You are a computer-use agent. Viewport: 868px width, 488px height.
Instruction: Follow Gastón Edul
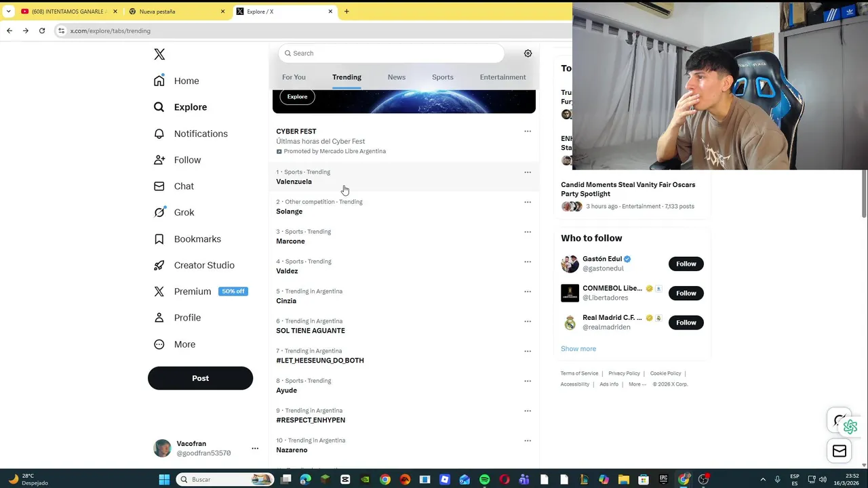coord(686,264)
